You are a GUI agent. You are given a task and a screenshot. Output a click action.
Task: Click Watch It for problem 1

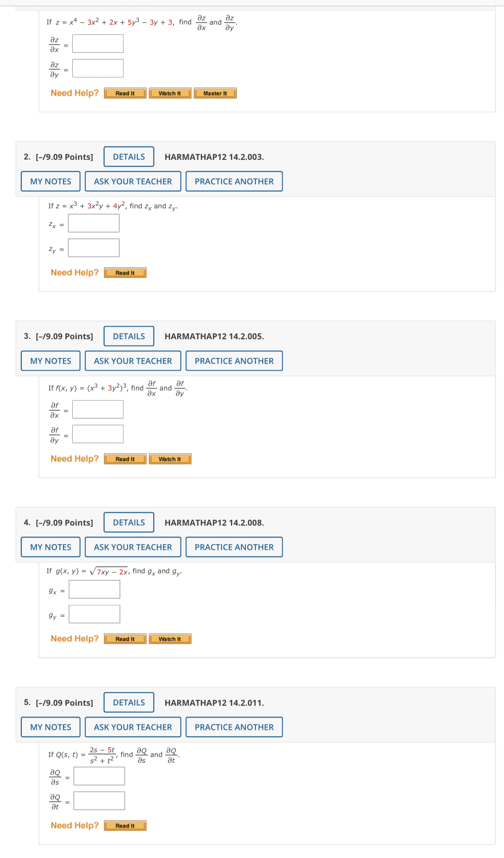[x=170, y=93]
